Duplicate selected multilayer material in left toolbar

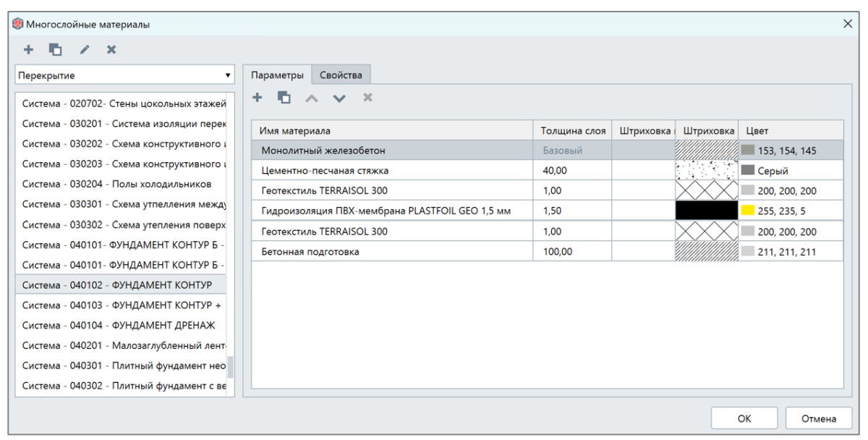(56, 50)
